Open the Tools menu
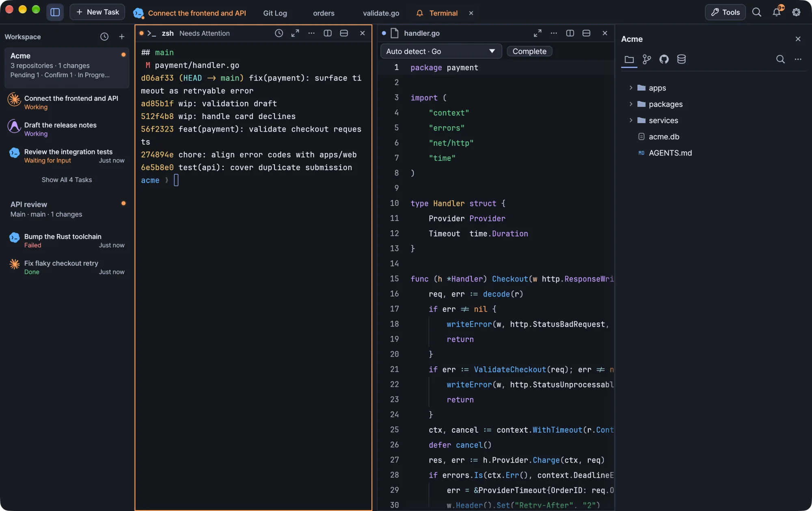 [725, 12]
